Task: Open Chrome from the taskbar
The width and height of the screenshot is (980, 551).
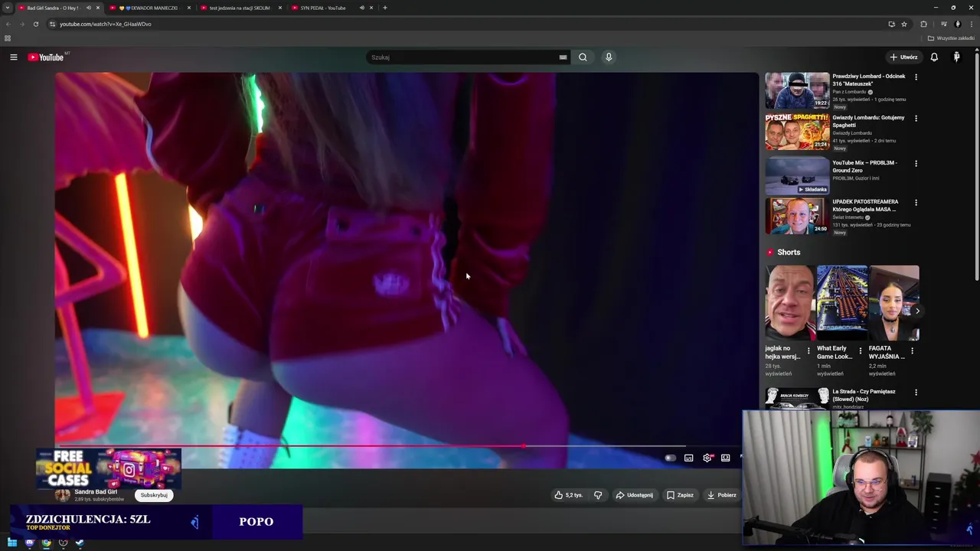Action: point(46,543)
